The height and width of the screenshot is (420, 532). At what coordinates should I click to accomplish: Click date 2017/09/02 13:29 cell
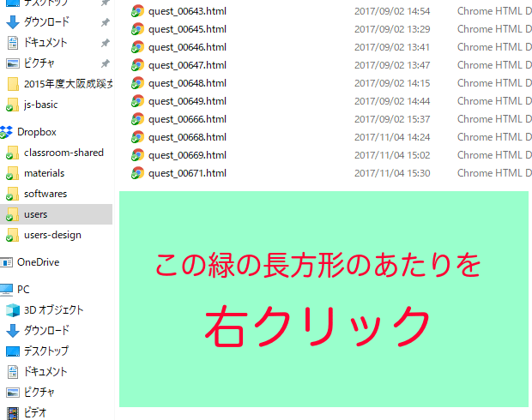pos(392,29)
